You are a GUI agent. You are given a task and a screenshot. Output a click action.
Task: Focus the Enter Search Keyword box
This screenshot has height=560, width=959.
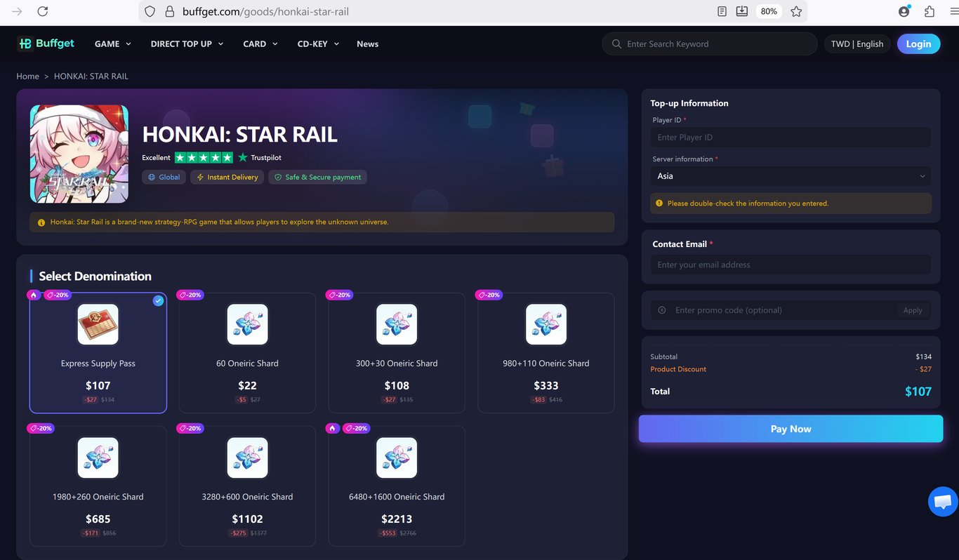click(x=709, y=44)
